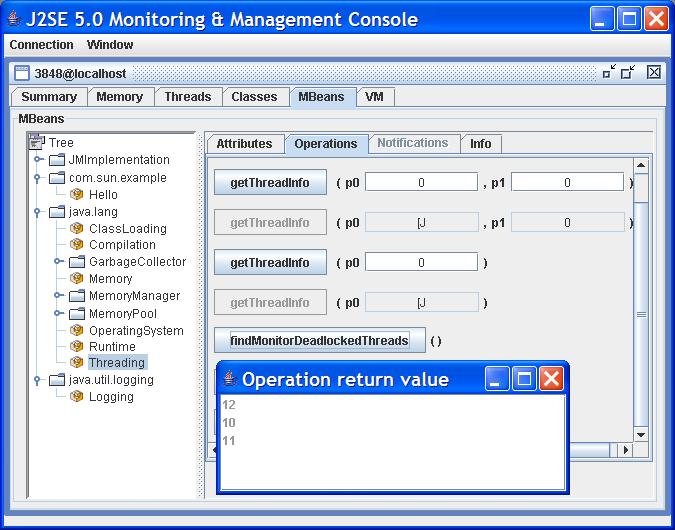Click the JMImplementation folder icon
The image size is (675, 530).
(57, 160)
